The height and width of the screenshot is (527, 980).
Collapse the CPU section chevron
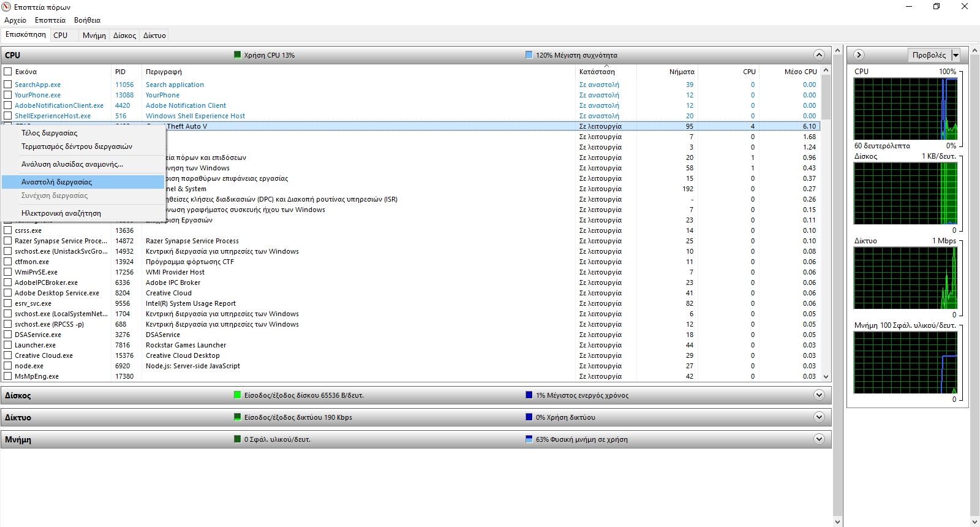click(x=819, y=55)
